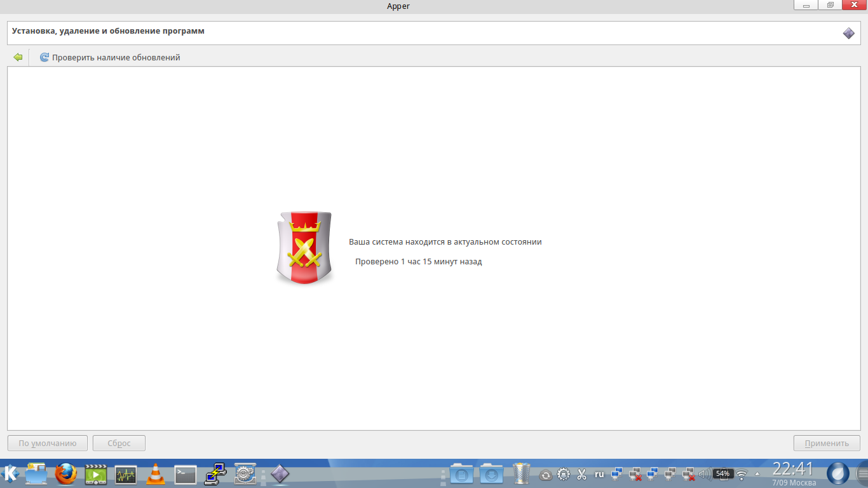
Task: Open system settings from the taskbar
Action: (245, 473)
